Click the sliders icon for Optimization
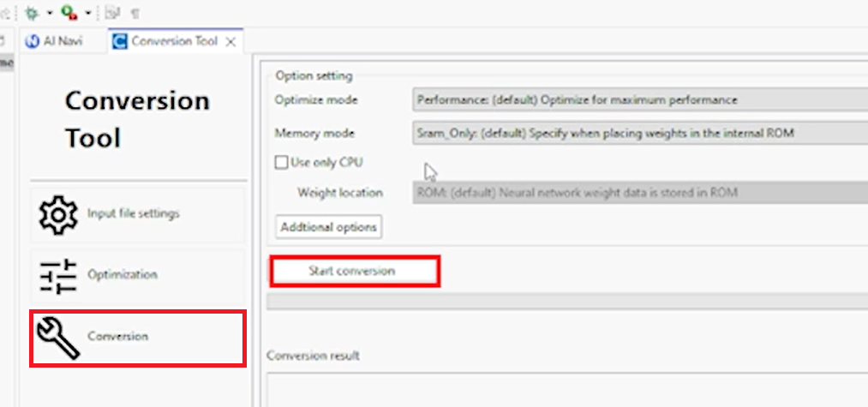868x407 pixels. point(58,275)
